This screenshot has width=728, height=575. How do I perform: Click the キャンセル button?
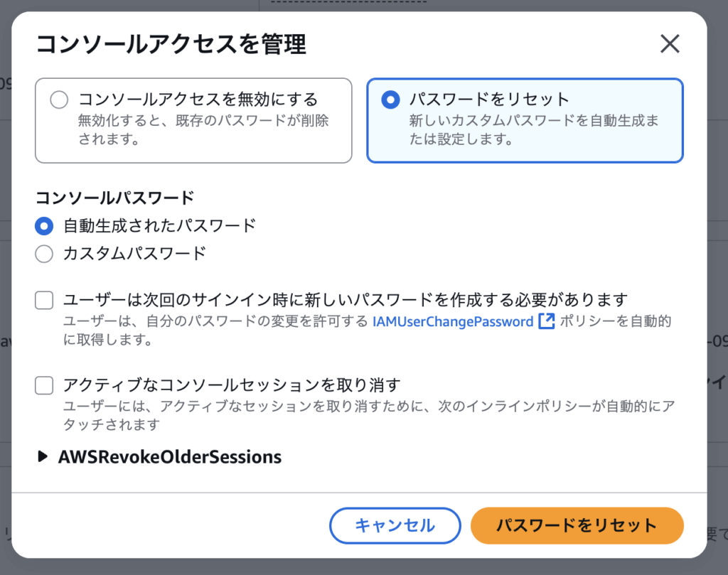point(395,525)
